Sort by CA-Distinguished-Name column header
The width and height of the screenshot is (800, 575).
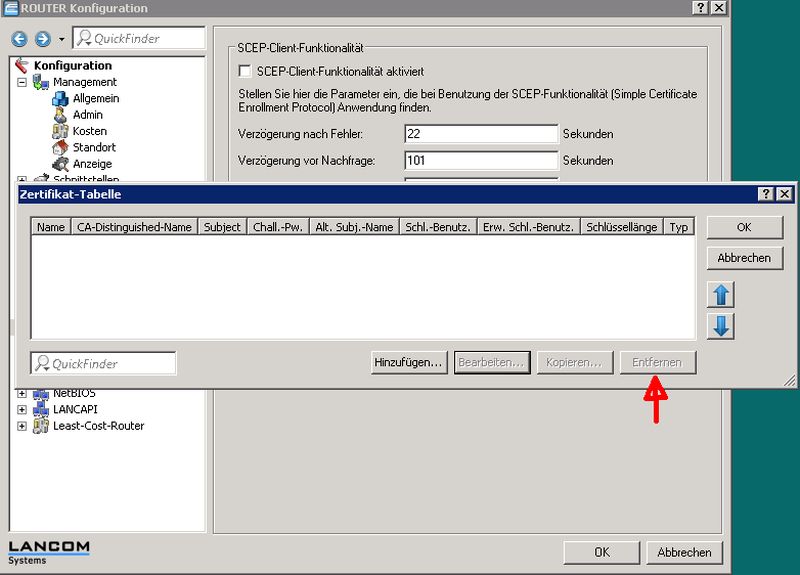tap(134, 227)
